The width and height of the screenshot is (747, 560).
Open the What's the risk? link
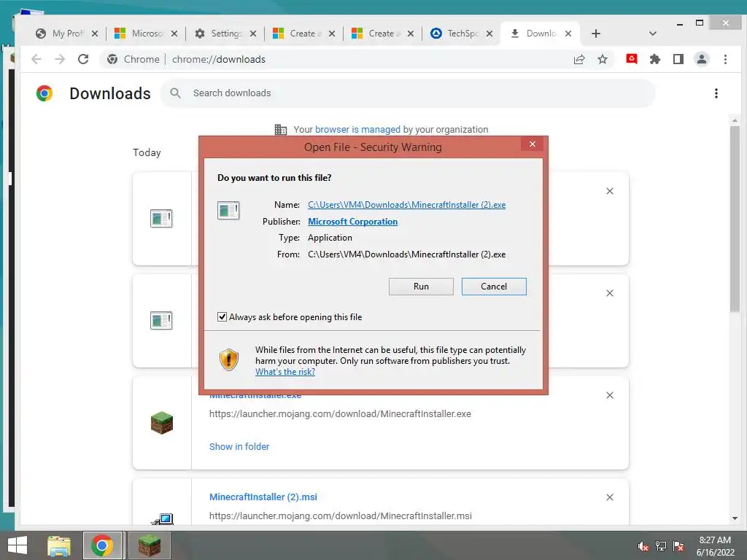pyautogui.click(x=285, y=372)
